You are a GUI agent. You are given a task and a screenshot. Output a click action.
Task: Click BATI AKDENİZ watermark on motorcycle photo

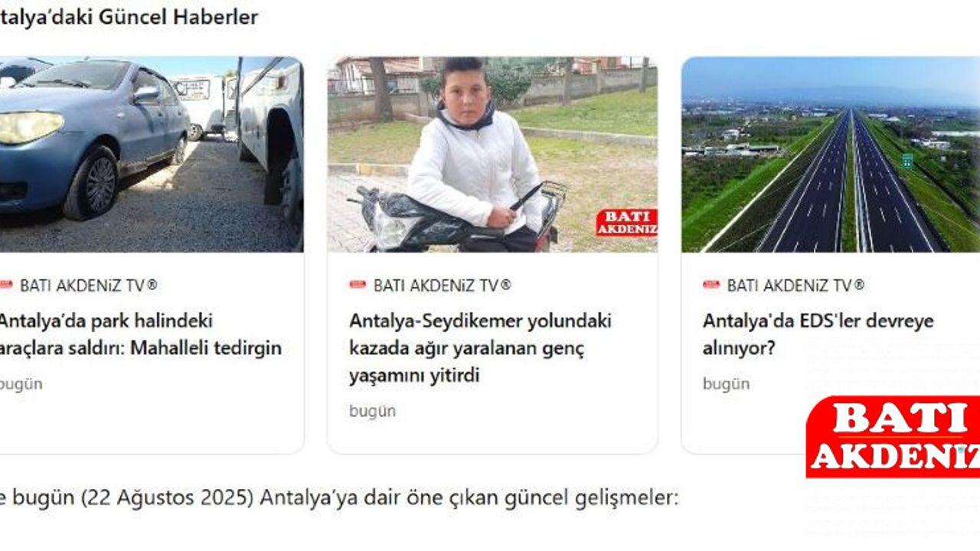pyautogui.click(x=626, y=223)
